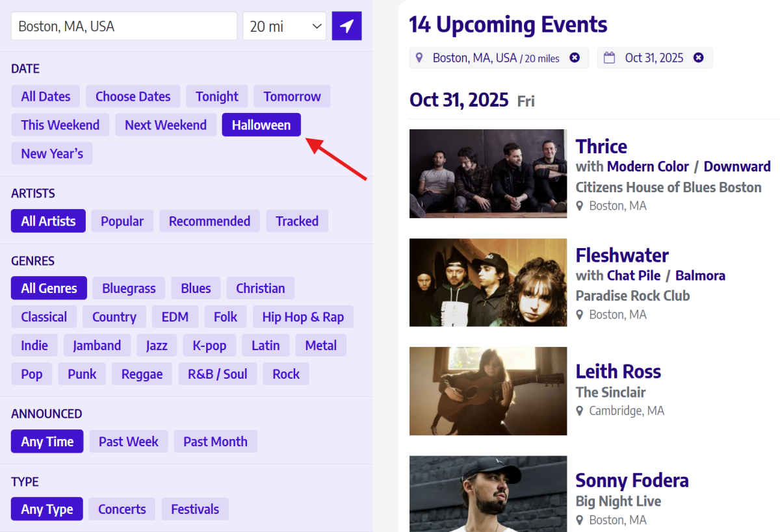Select Any Time announced filter
The width and height of the screenshot is (780, 532).
click(47, 442)
